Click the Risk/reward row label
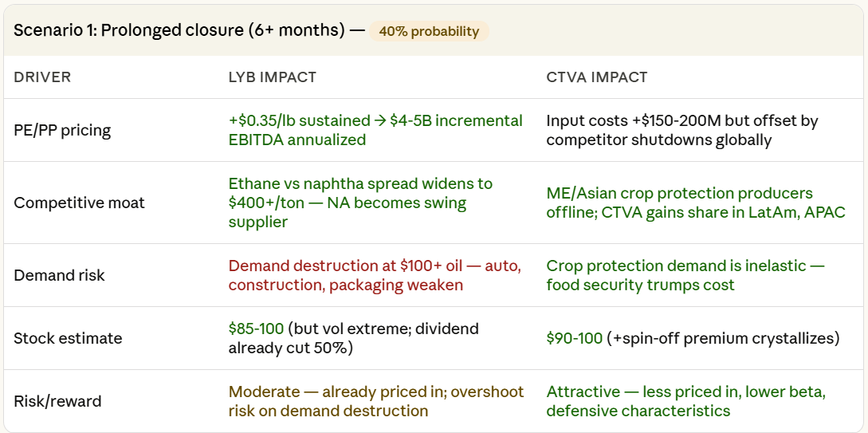Screen dimensions: 868x433 [57, 401]
